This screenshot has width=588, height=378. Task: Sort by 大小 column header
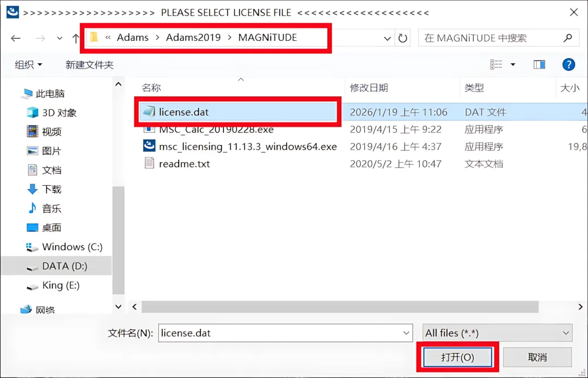pyautogui.click(x=569, y=88)
